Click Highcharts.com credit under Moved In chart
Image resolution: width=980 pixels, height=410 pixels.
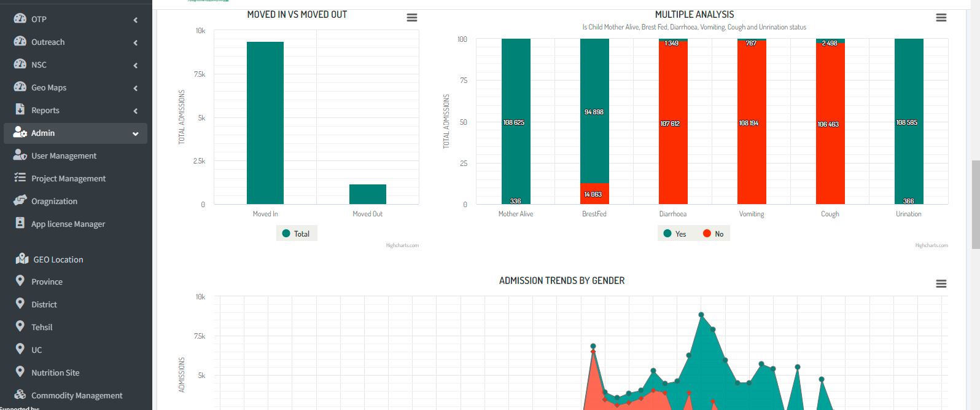(x=402, y=245)
